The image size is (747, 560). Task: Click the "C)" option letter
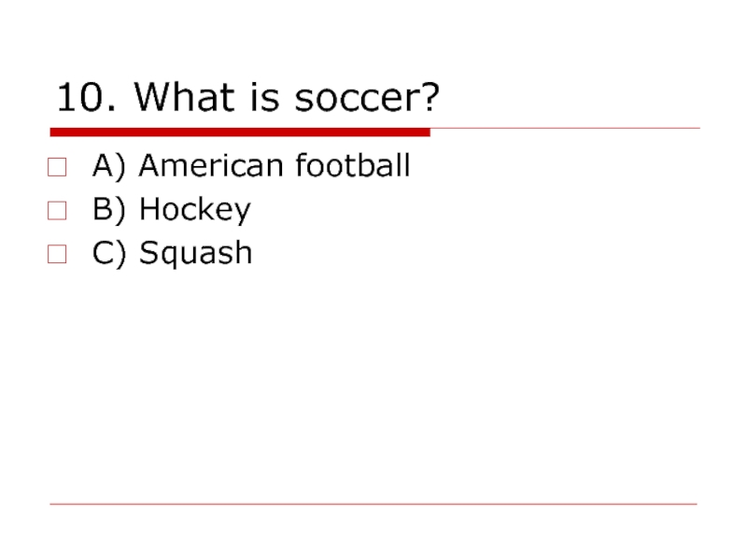[110, 253]
